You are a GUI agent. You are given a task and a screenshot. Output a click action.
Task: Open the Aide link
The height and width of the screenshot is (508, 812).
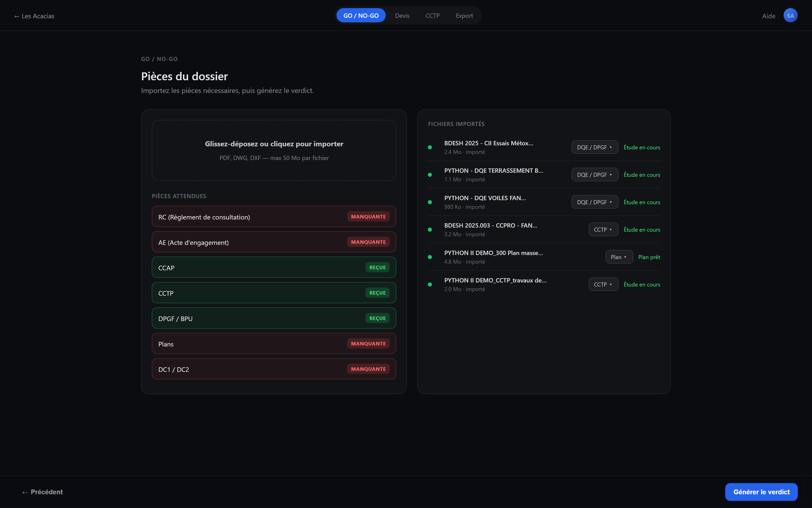pos(768,16)
